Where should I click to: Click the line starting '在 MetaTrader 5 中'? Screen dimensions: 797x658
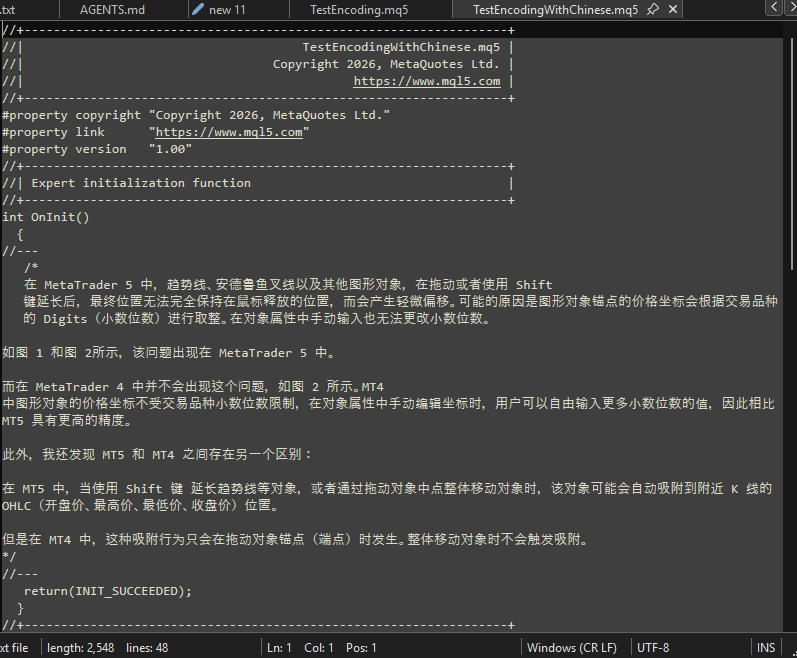pos(288,285)
